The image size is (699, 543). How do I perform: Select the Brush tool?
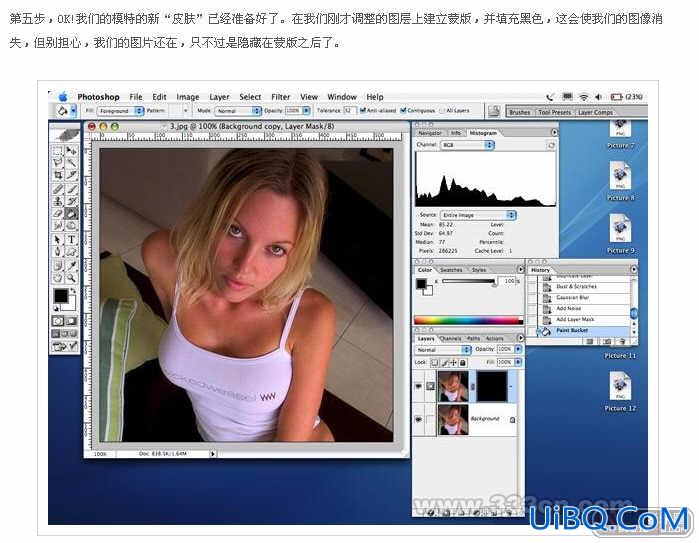[71, 189]
